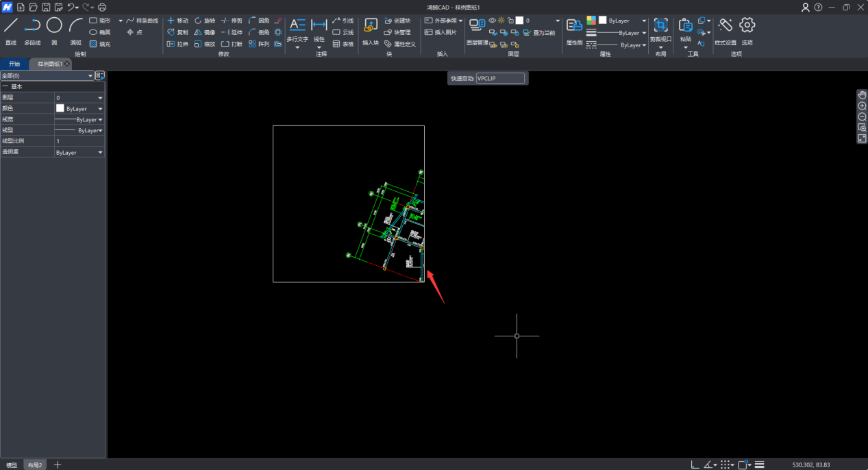Click the 快速启动 VPCLIP input field
The image size is (868, 470).
click(x=500, y=79)
